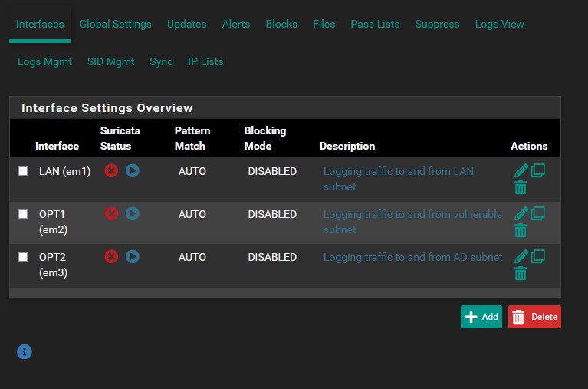Switch to the Global Settings tab
This screenshot has width=588, height=389.
116,24
